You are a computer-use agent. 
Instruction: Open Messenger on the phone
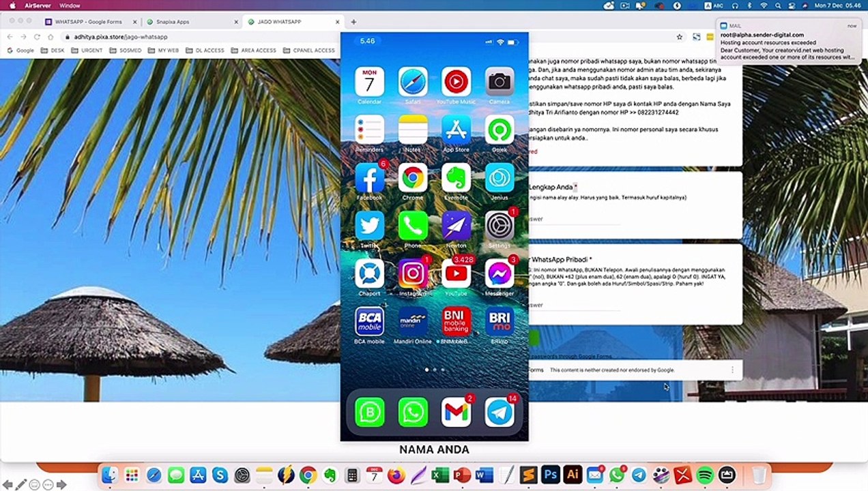[x=500, y=273]
